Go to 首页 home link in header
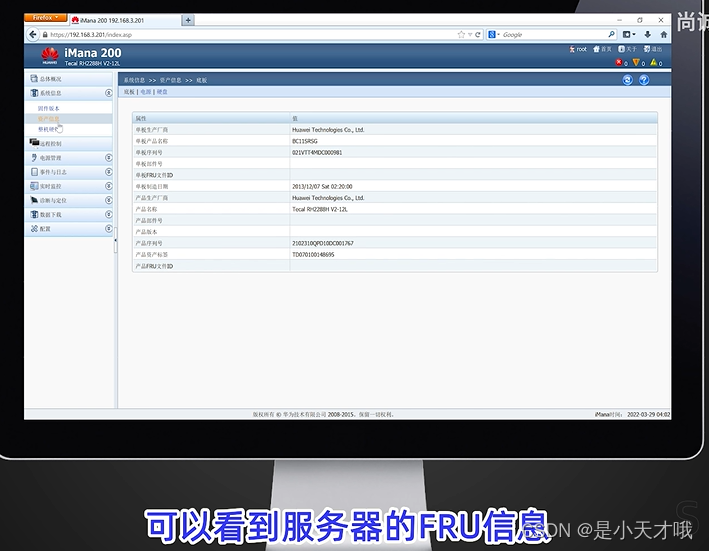Viewport: 709px width, 551px height. click(x=602, y=49)
